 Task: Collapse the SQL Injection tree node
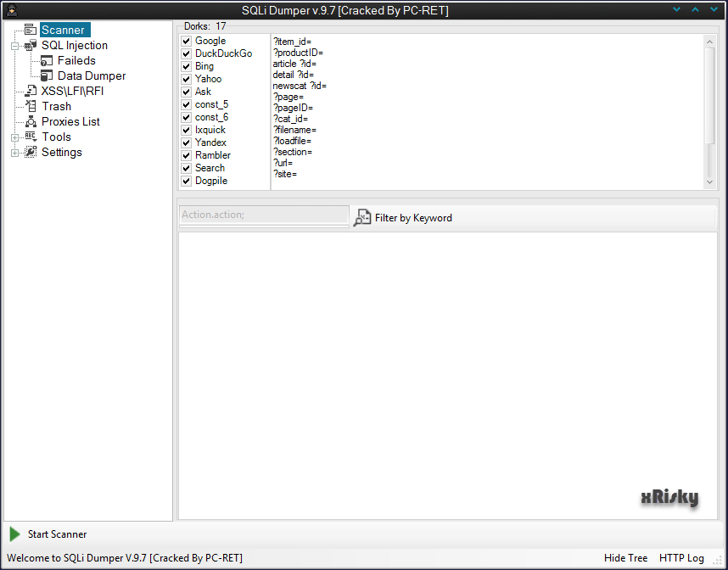15,46
